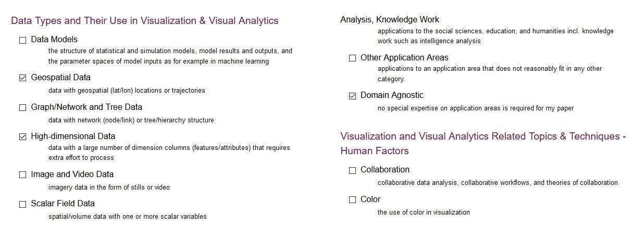
Task: Click the "use of color in visualization" description
Action: [424, 213]
